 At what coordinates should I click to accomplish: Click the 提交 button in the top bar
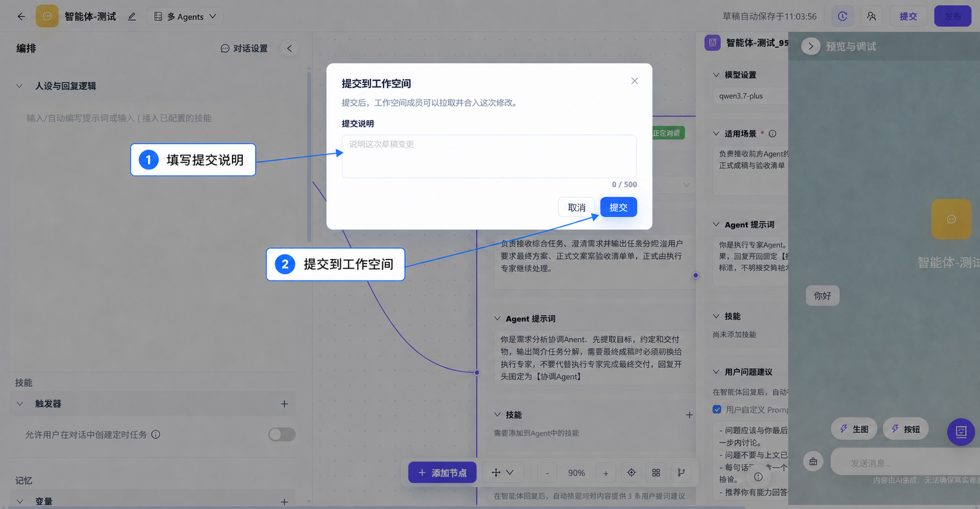tap(908, 16)
